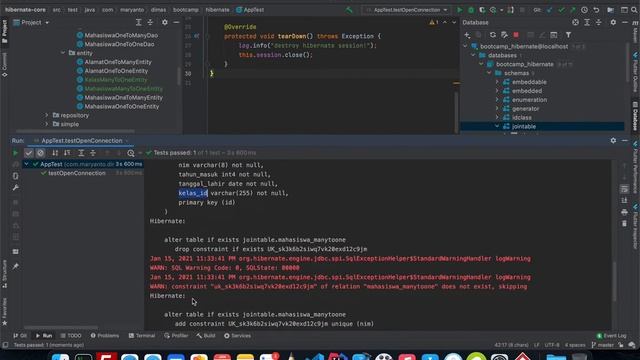Collapse the entity folder
The width and height of the screenshot is (640, 360).
coord(63,53)
